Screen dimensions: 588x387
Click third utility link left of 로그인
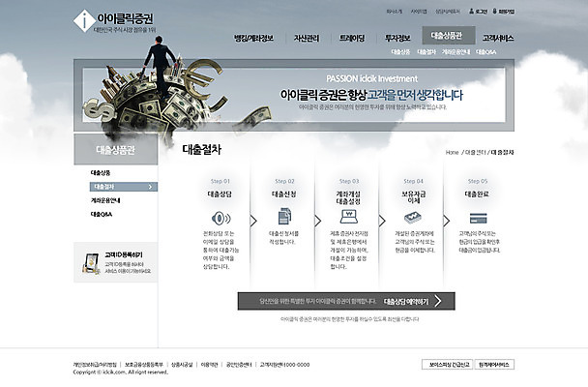(x=448, y=12)
